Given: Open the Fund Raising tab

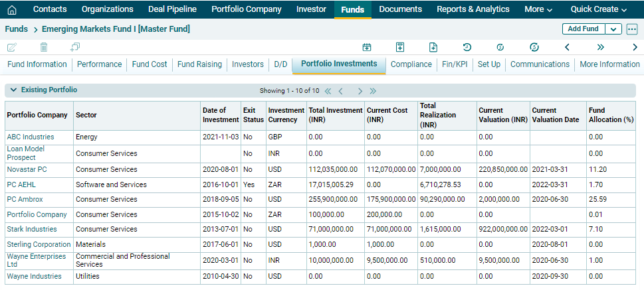Looking at the screenshot, I should (199, 64).
